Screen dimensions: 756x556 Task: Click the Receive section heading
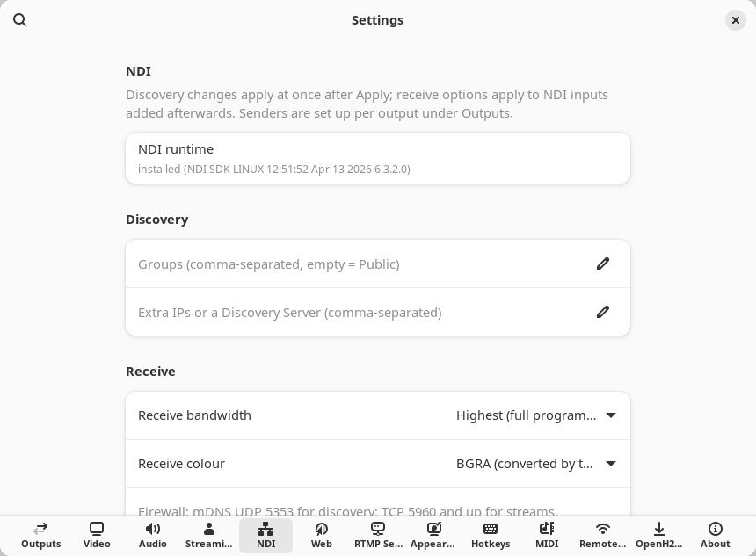tap(150, 372)
